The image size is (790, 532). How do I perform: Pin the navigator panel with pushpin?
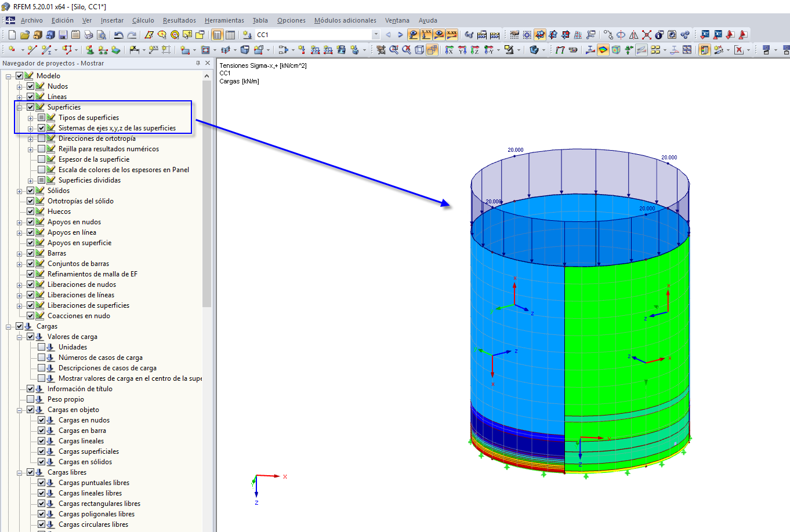[198, 63]
